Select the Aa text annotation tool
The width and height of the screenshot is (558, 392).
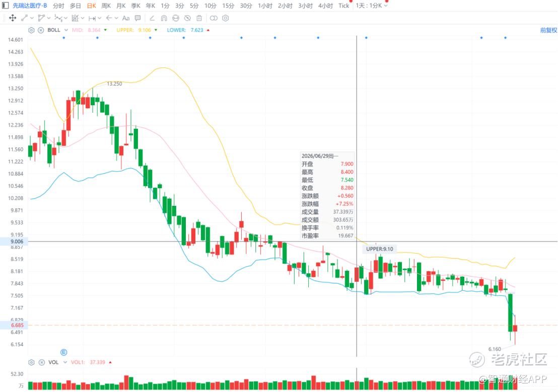125,18
